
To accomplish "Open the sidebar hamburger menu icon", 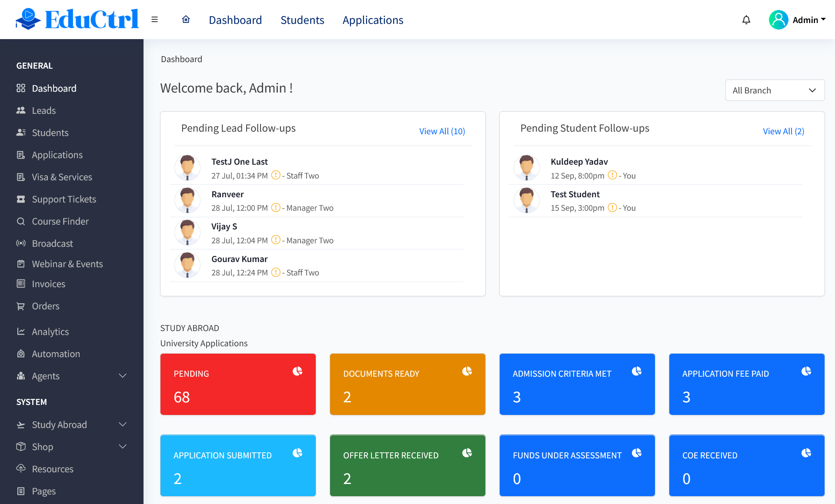I will coord(154,20).
